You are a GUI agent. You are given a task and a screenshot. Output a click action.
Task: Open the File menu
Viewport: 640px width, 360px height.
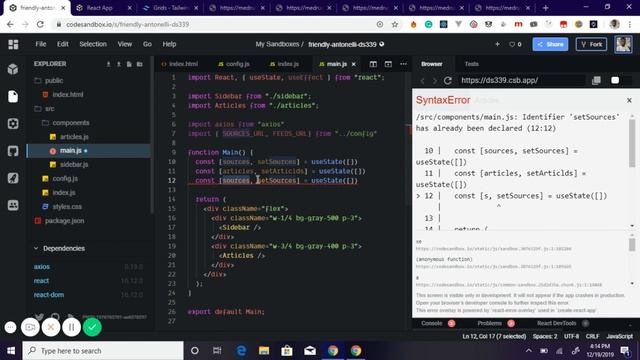(x=41, y=44)
